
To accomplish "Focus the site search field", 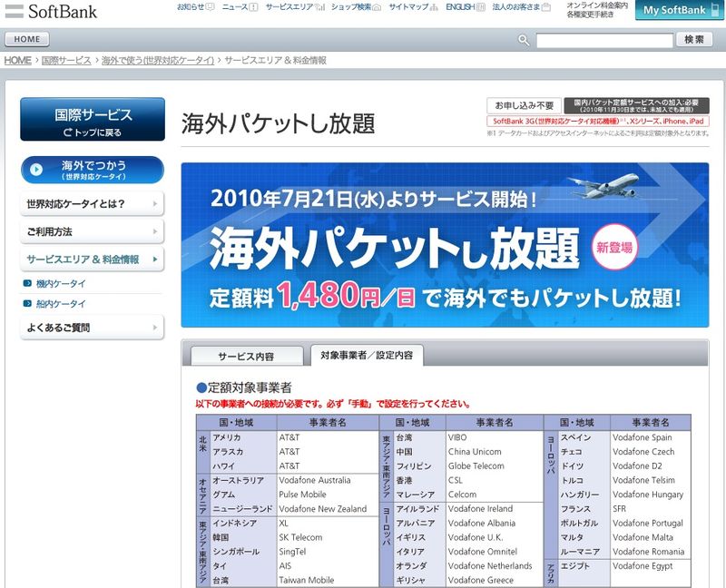I will click(x=604, y=40).
